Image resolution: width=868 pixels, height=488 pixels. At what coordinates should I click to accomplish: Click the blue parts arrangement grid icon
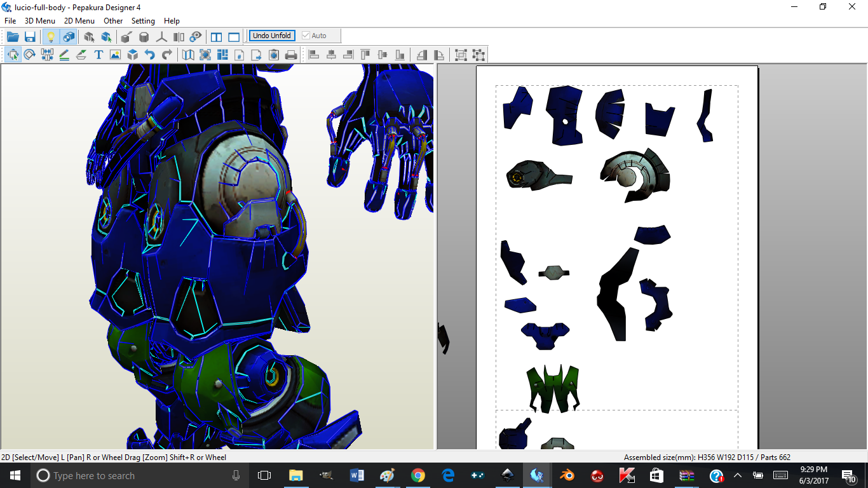(x=222, y=55)
